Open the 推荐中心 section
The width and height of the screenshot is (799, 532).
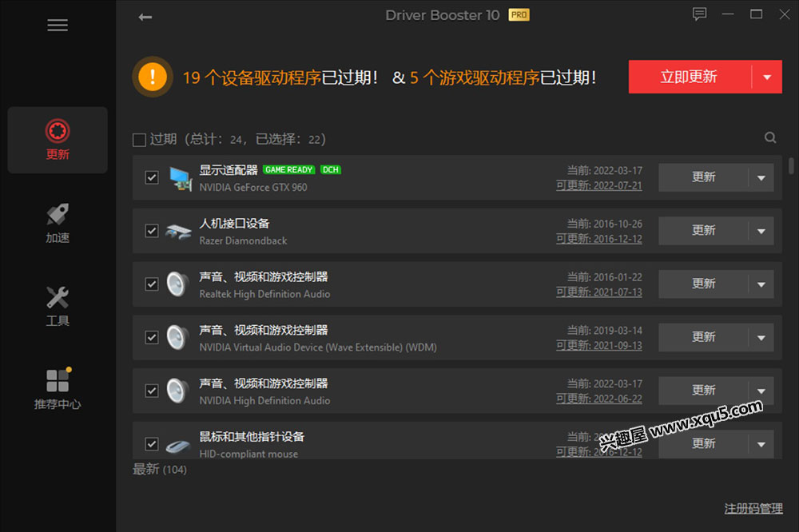(x=58, y=389)
